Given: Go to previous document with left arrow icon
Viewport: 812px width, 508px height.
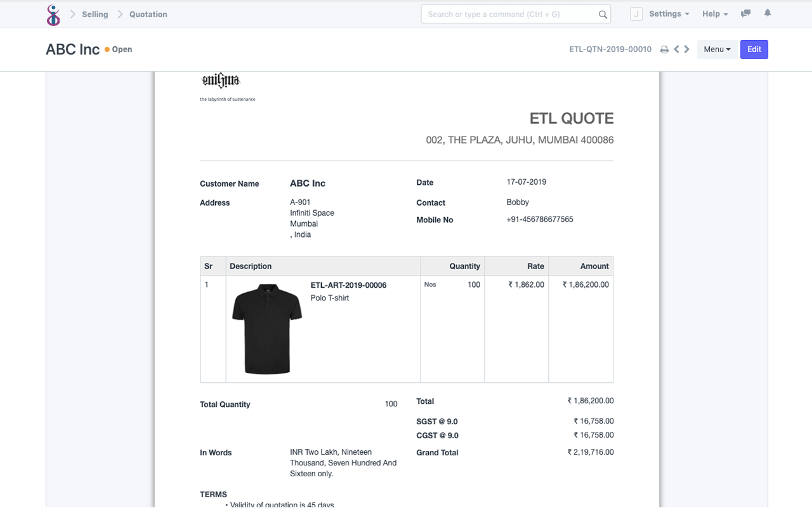Looking at the screenshot, I should click(676, 49).
